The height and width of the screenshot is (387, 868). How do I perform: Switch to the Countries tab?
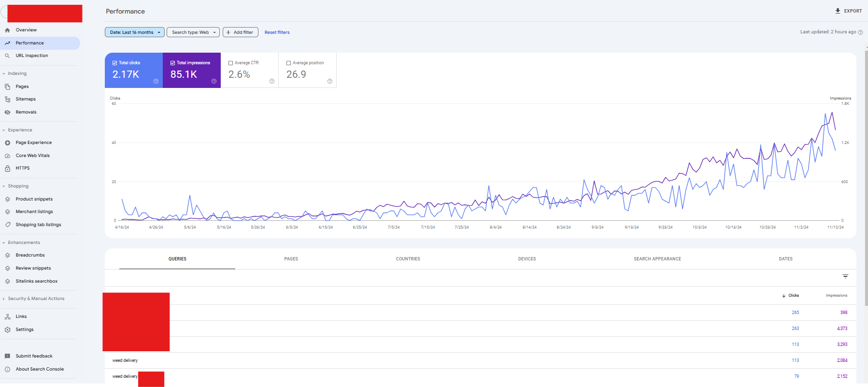click(408, 259)
